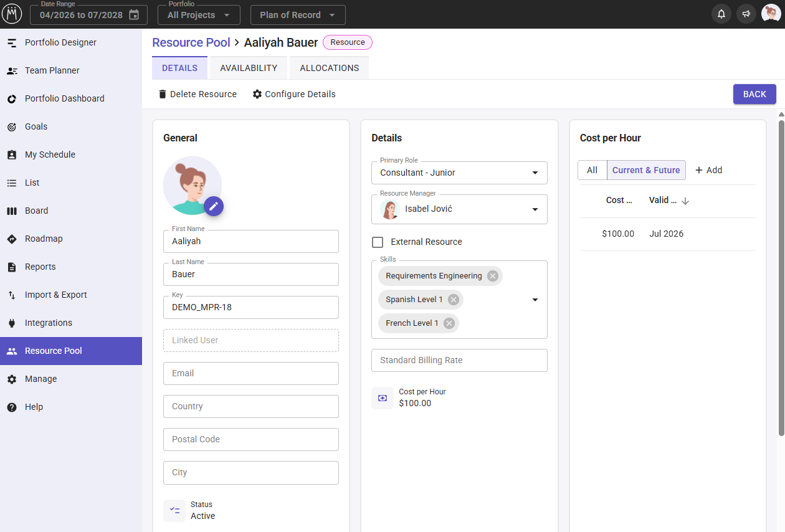Click the Delete Resource trash icon
The width and height of the screenshot is (785, 532).
point(163,94)
